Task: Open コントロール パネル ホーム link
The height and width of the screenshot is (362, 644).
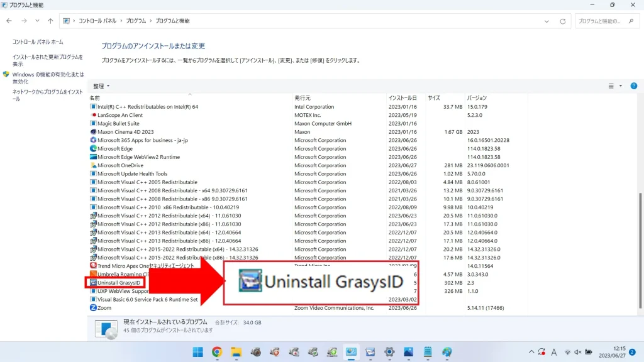Action: point(38,42)
